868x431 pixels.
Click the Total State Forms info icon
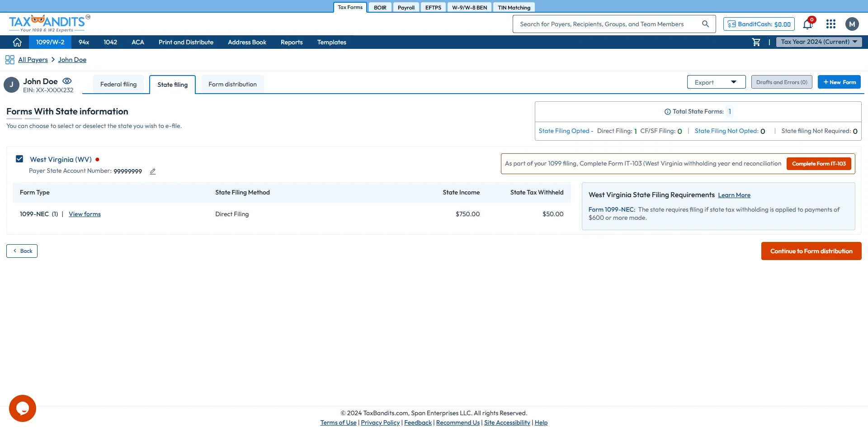667,112
